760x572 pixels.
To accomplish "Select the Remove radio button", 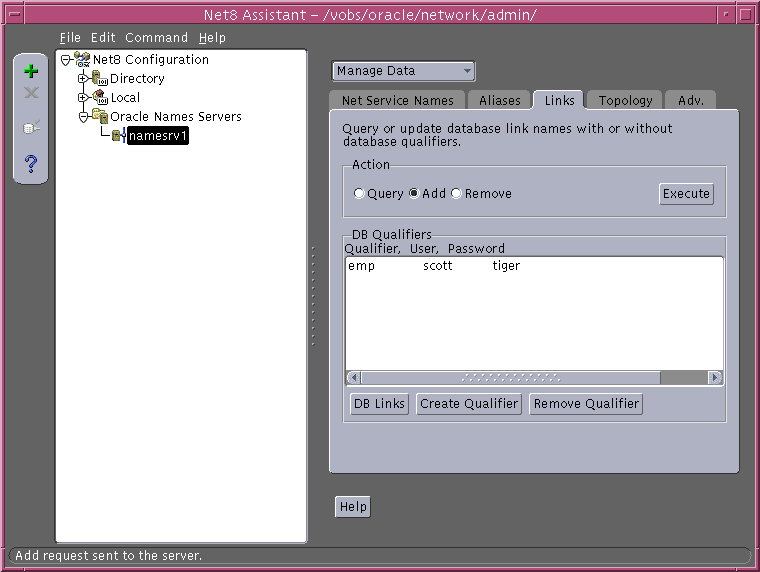I will point(456,193).
